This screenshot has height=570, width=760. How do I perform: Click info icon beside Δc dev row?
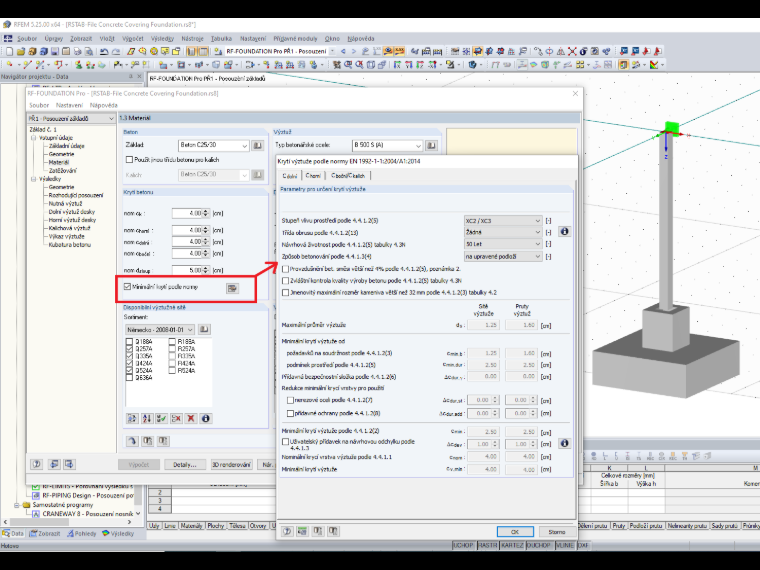564,443
